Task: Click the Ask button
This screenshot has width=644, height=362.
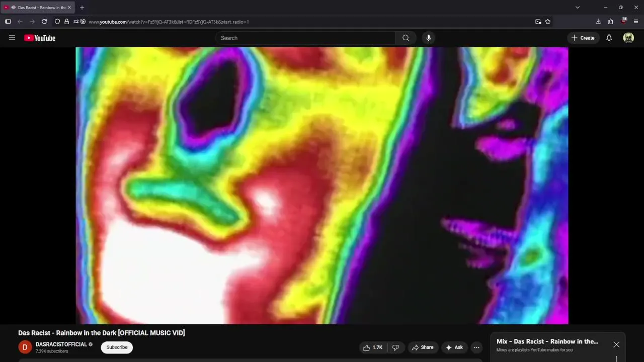Action: [x=454, y=347]
